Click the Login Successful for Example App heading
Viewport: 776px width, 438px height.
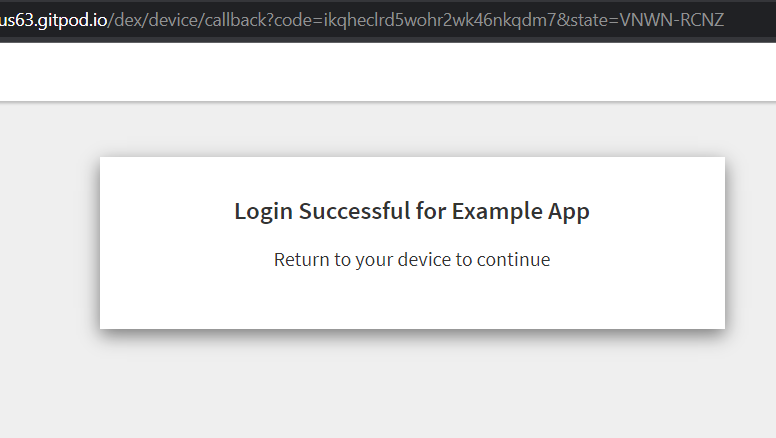[412, 211]
